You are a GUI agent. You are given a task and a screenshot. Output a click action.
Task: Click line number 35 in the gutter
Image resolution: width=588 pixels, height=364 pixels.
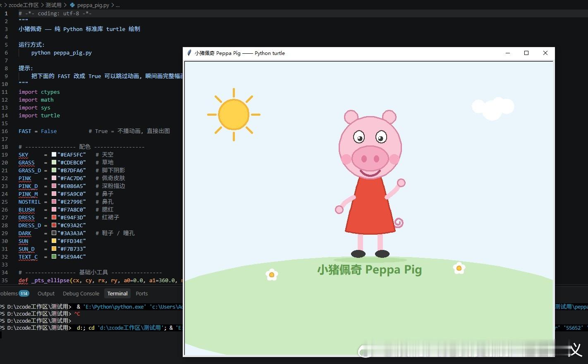5,280
